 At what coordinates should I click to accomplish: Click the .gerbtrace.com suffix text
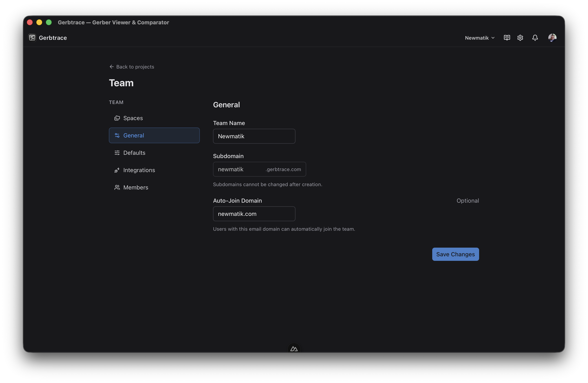coord(283,169)
